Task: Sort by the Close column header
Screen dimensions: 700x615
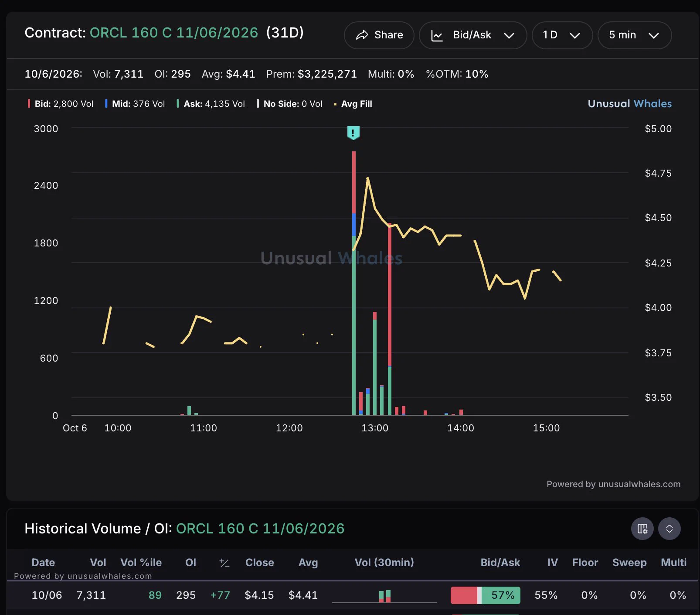Action: click(260, 563)
